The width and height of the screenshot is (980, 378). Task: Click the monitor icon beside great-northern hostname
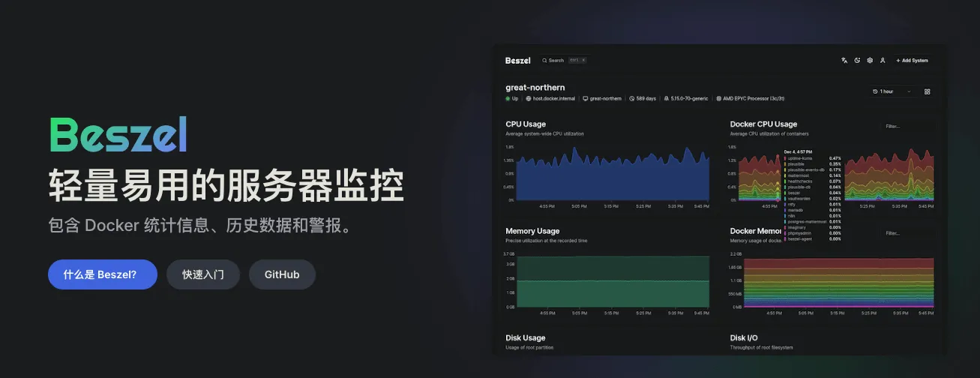point(586,98)
